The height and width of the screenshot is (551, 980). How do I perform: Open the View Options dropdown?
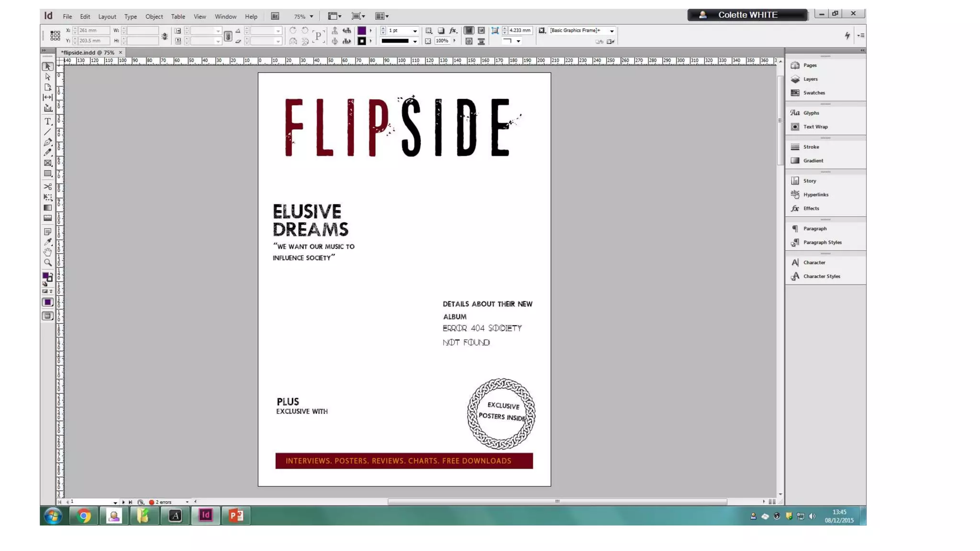[334, 16]
